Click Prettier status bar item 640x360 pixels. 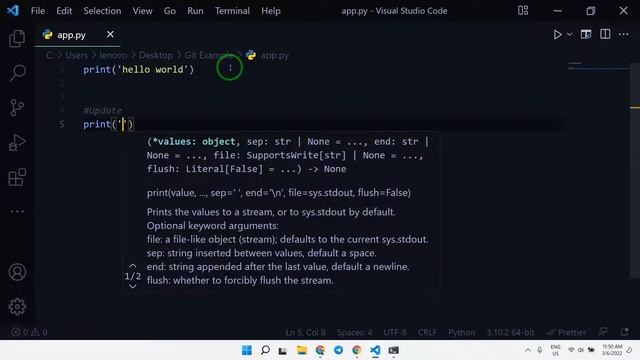pos(567,332)
